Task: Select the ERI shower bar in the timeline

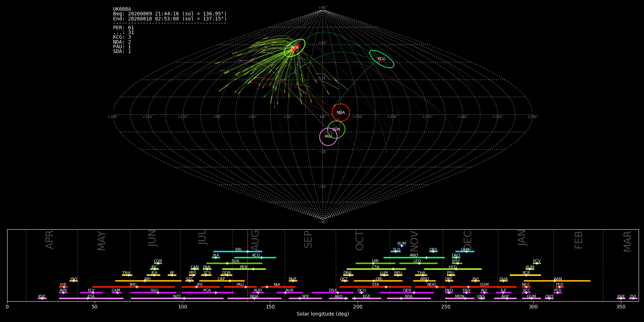Action: click(x=238, y=252)
